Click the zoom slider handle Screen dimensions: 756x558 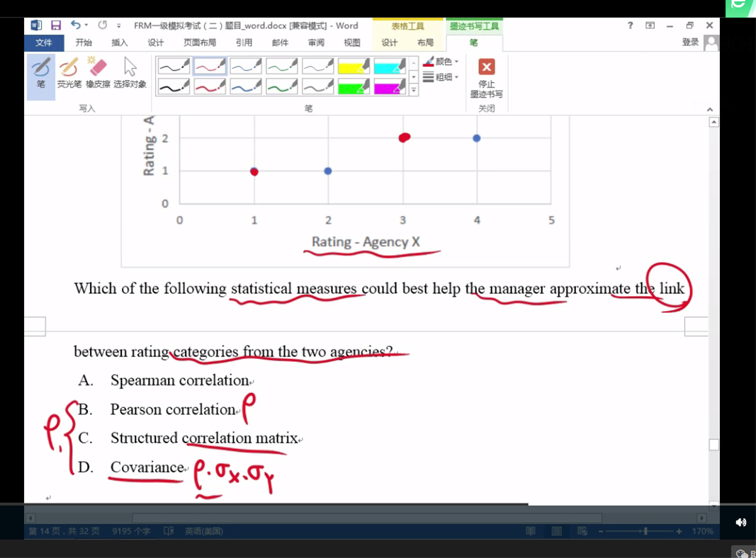tap(645, 531)
